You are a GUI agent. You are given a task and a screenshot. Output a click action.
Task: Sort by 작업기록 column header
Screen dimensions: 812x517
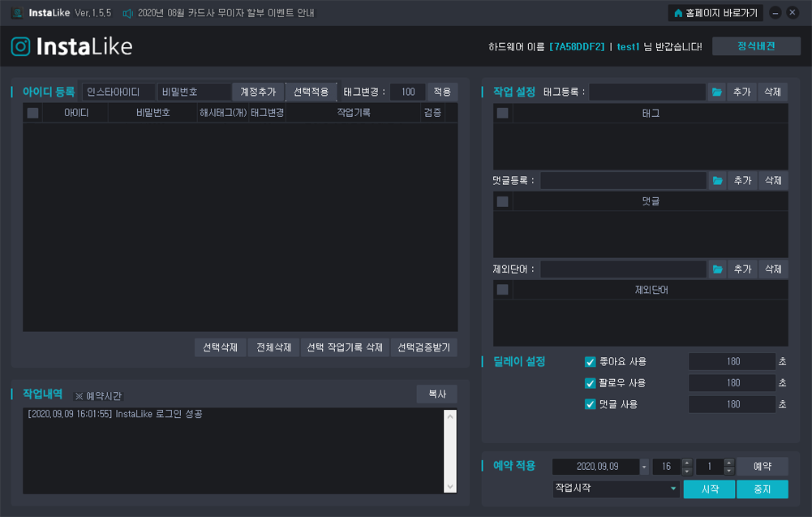pyautogui.click(x=353, y=113)
